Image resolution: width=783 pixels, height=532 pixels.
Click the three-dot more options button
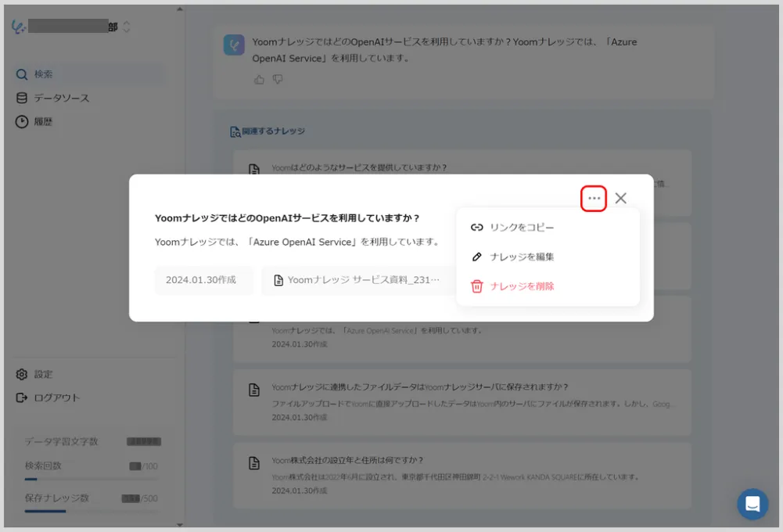(x=594, y=199)
